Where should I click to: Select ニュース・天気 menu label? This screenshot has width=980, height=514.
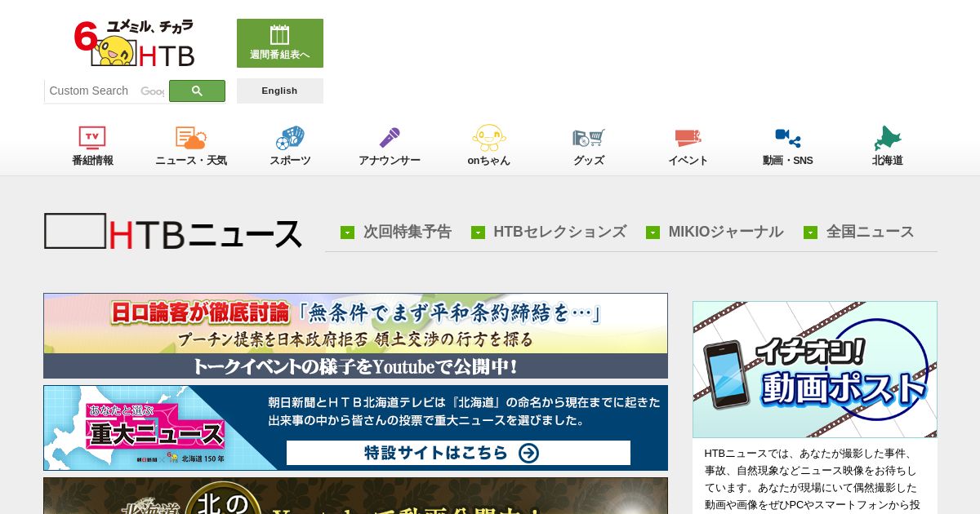pyautogui.click(x=191, y=161)
